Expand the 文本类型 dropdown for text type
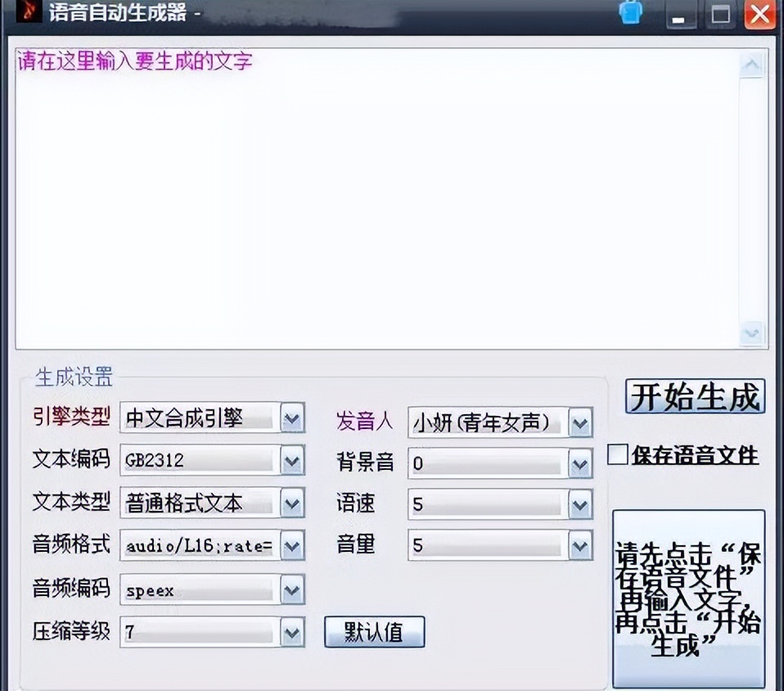Screen dimensions: 784x691 291,504
